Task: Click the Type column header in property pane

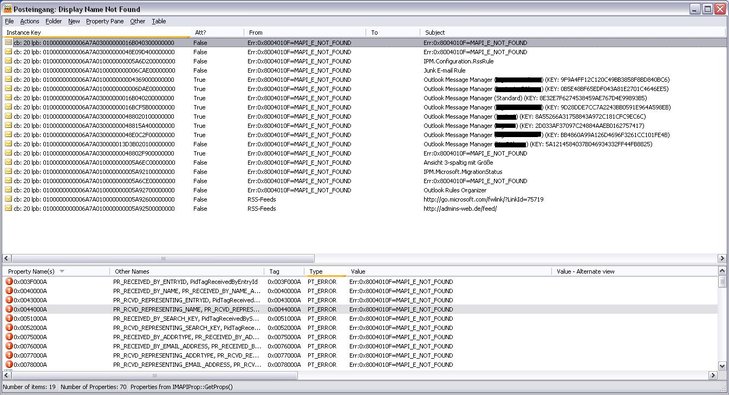Action: coord(325,271)
